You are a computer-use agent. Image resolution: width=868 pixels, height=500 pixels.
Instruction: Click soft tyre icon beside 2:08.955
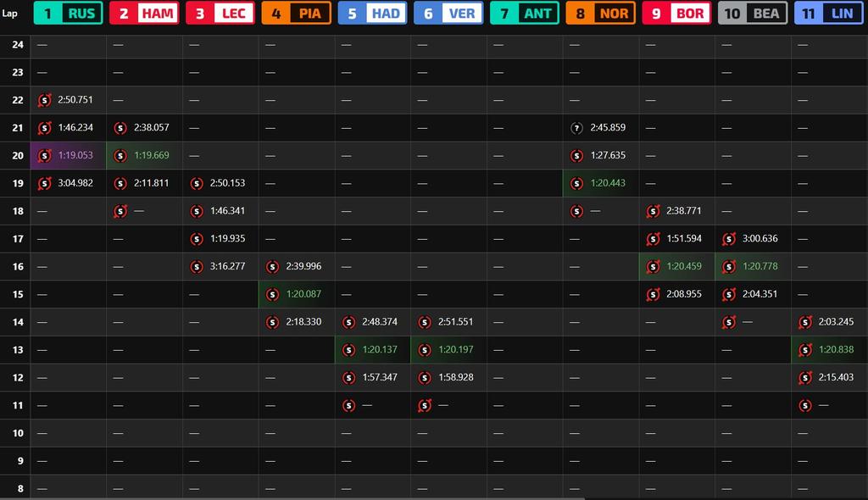point(653,294)
